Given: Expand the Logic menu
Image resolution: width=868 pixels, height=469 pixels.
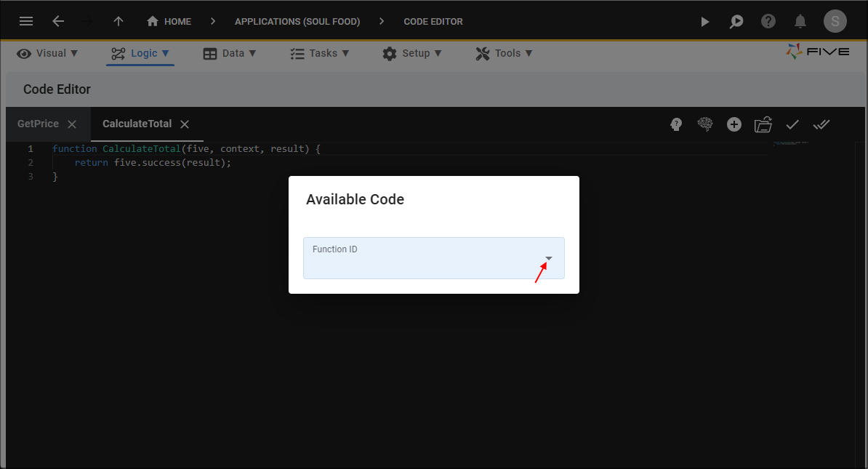Looking at the screenshot, I should coord(140,53).
